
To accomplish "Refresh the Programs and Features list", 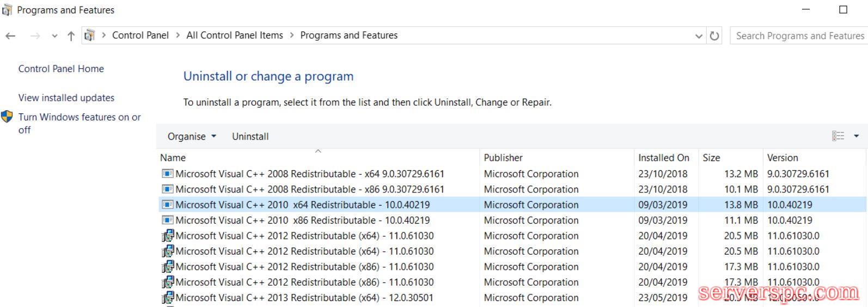I will [714, 36].
